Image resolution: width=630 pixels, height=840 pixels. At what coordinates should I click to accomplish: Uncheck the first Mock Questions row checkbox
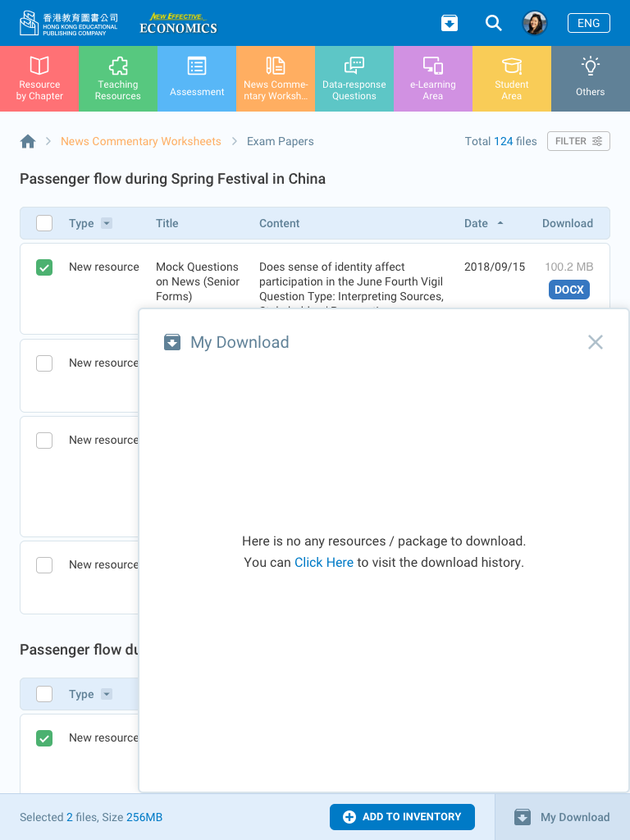click(x=44, y=267)
